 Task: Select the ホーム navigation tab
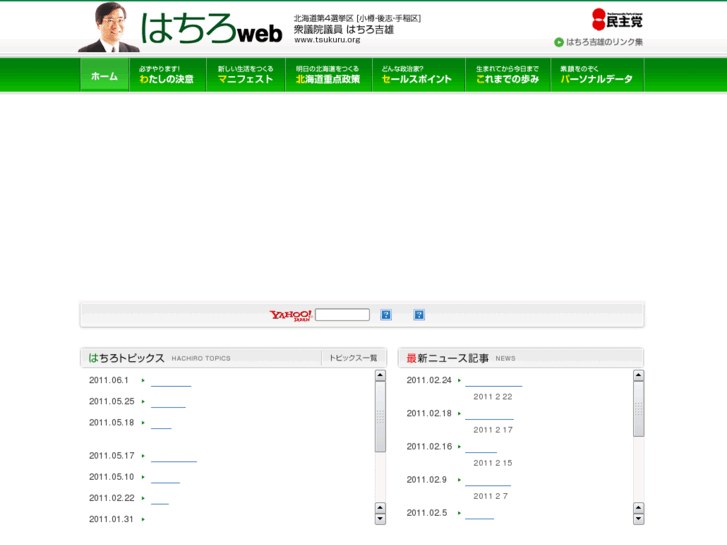tap(104, 75)
